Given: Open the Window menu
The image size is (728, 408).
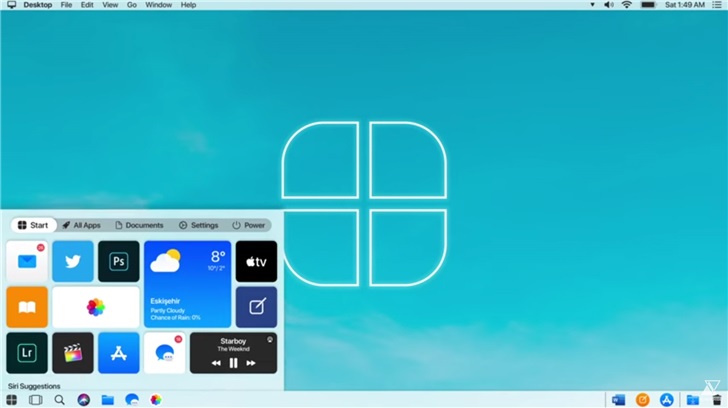Looking at the screenshot, I should 158,5.
